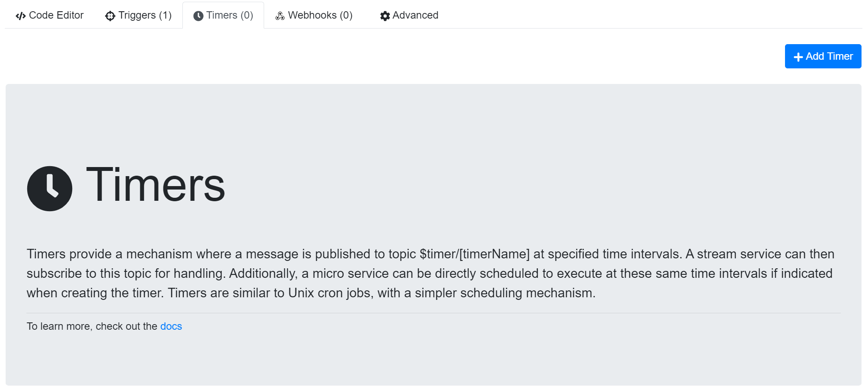Image resolution: width=868 pixels, height=386 pixels.
Task: Click the "To learn more, check out the" text
Action: coord(92,326)
